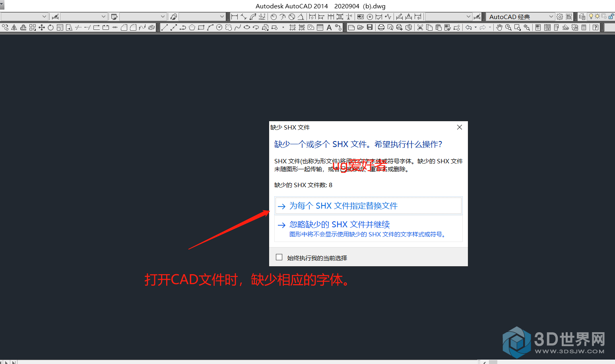
Task: Select the Stretch tool icon
Action: (x=69, y=27)
